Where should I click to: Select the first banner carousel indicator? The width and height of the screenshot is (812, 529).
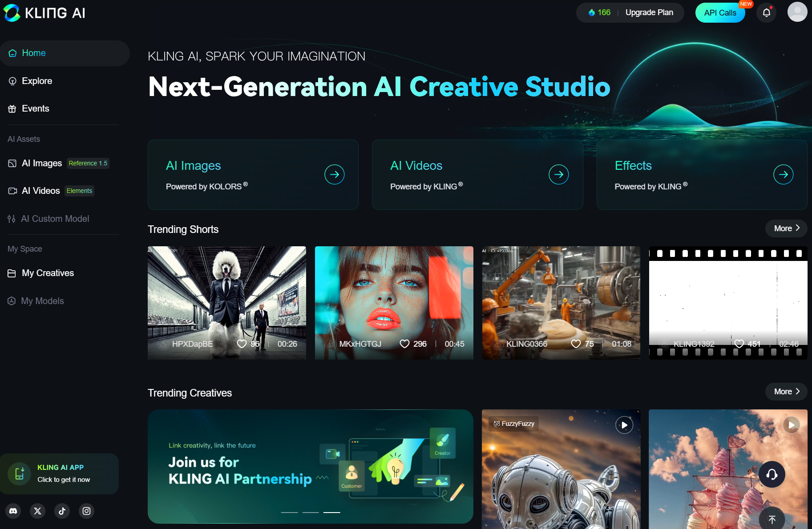click(289, 513)
